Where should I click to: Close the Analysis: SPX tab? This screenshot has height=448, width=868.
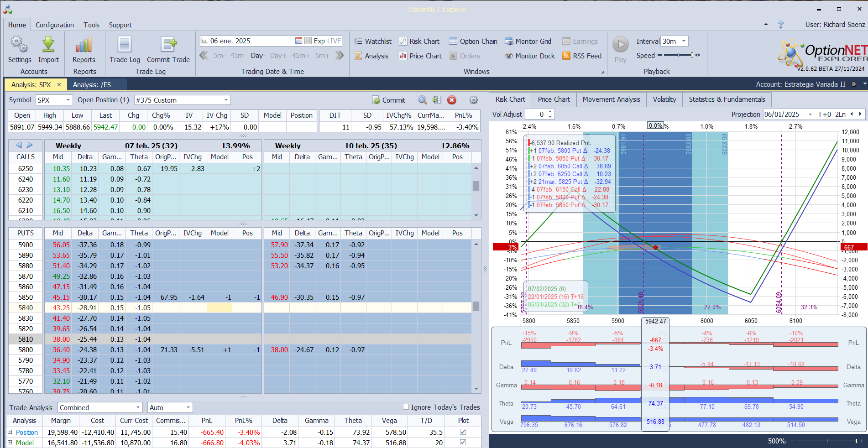click(x=59, y=84)
